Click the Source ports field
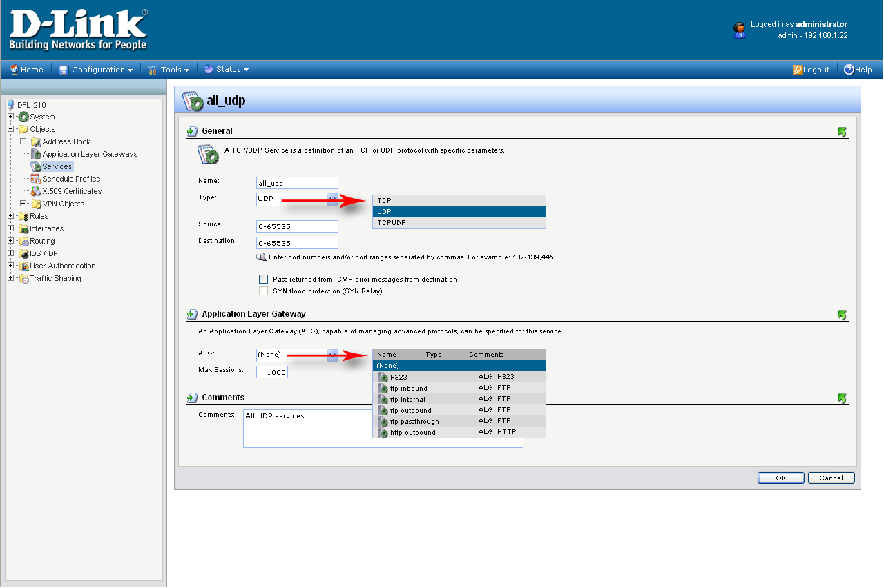884x588 pixels. 298,226
